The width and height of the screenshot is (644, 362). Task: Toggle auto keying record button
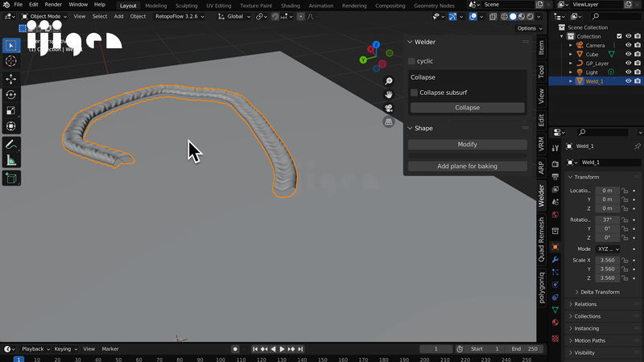point(235,349)
